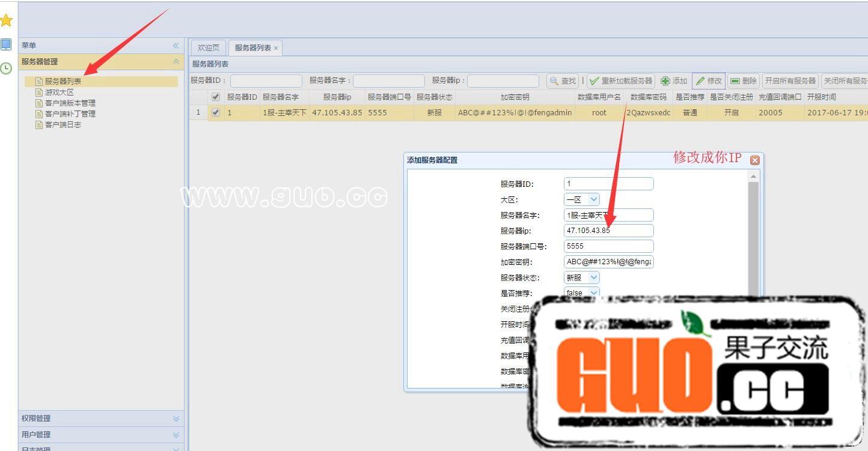Click the 服务器ID column header
Screen dimensions: 868x451
[x=242, y=97]
